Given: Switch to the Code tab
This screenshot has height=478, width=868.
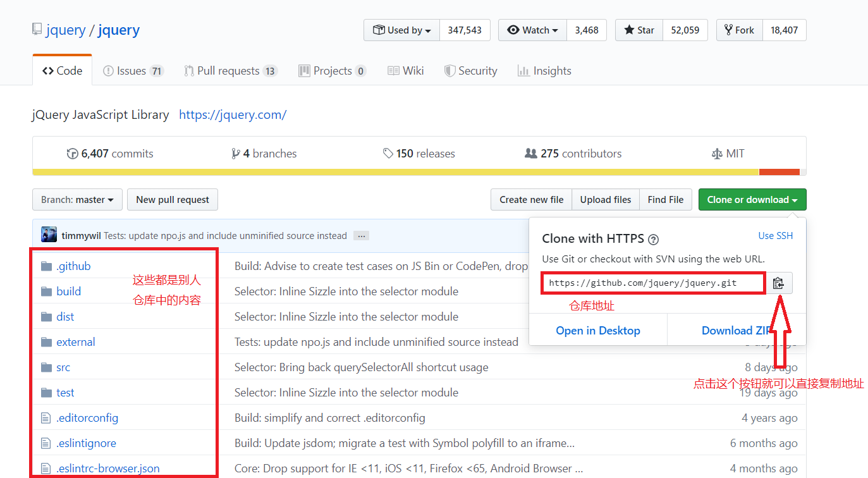Looking at the screenshot, I should tap(62, 71).
